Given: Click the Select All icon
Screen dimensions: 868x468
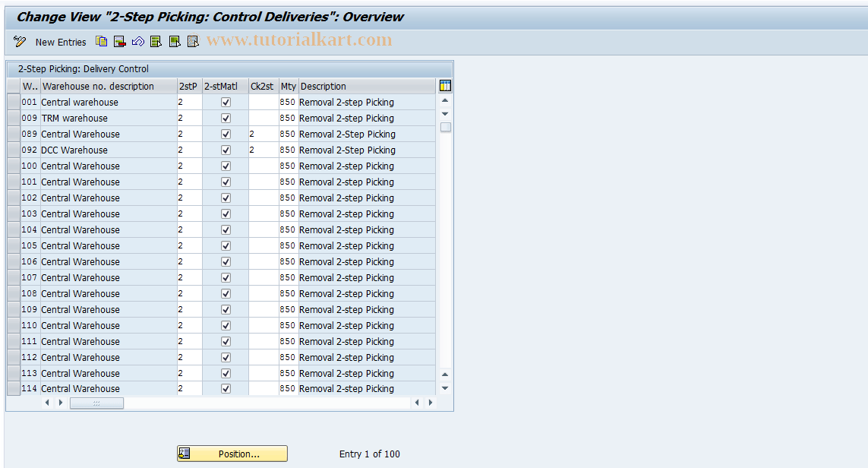Looking at the screenshot, I should pos(156,42).
